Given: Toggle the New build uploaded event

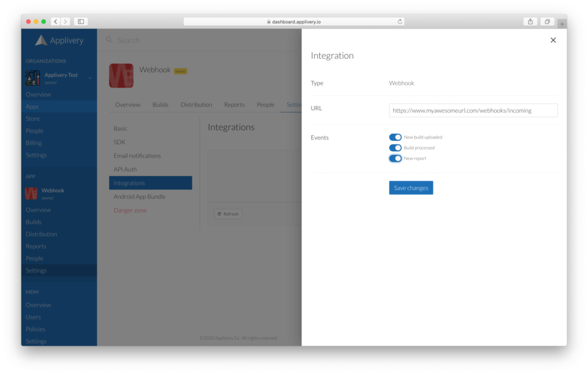Looking at the screenshot, I should tap(395, 137).
